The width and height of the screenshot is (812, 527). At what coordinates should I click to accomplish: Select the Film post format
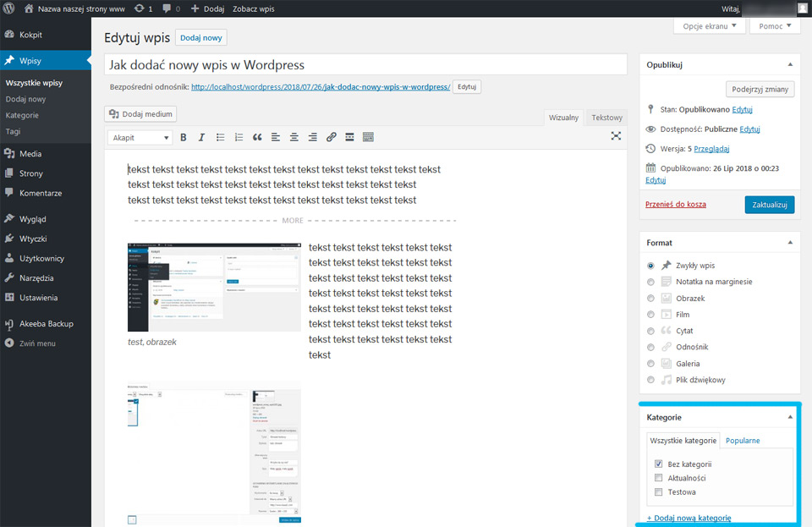pos(651,315)
